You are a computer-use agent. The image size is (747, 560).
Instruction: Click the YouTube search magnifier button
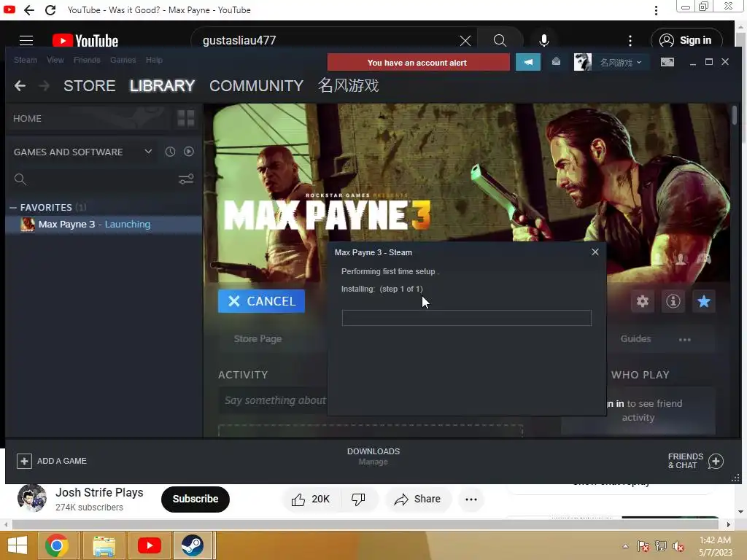tap(500, 41)
